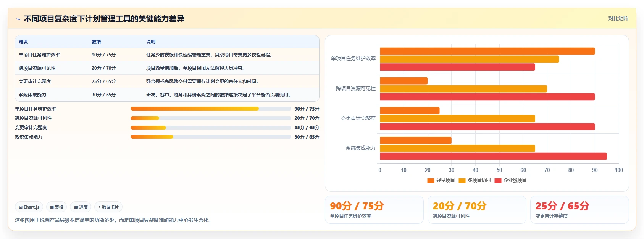Click the 系统集成能力 progress bar

211,137
